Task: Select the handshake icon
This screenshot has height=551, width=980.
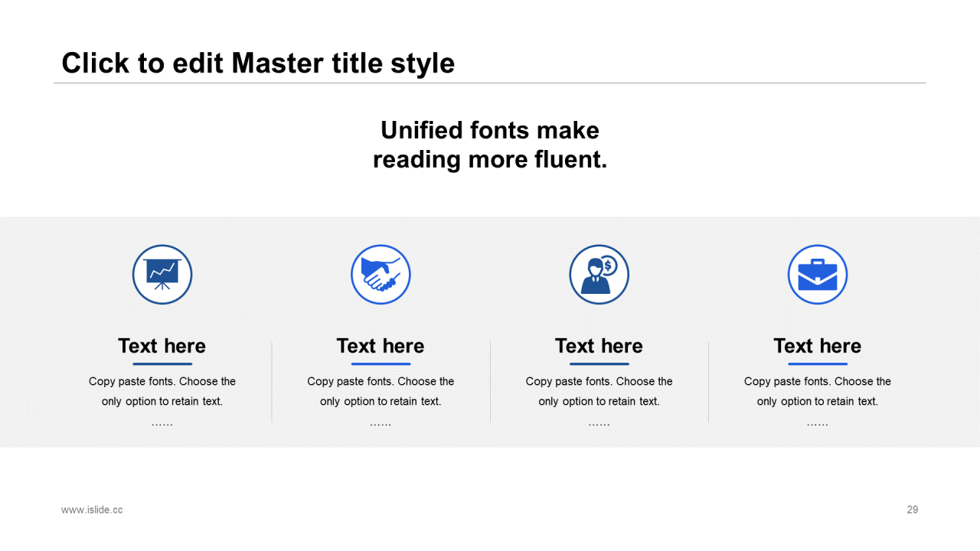Action: point(381,274)
